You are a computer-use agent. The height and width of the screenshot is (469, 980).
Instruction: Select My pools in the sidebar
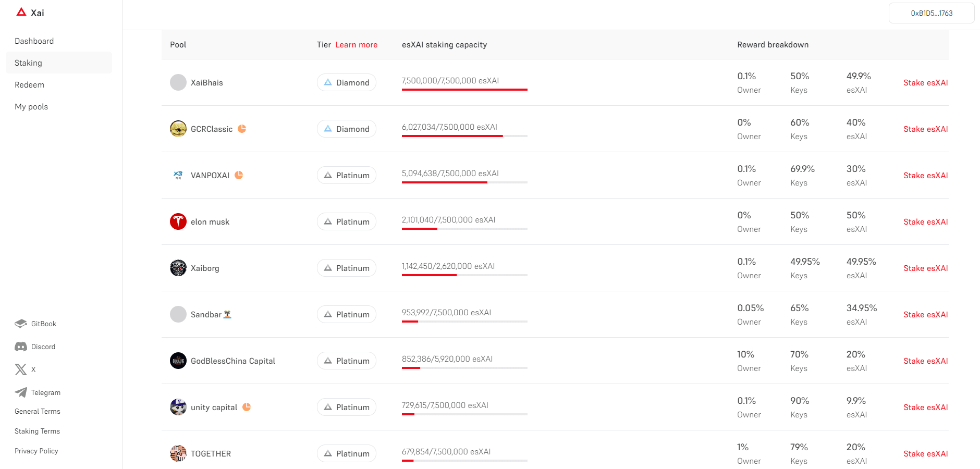[x=31, y=107]
